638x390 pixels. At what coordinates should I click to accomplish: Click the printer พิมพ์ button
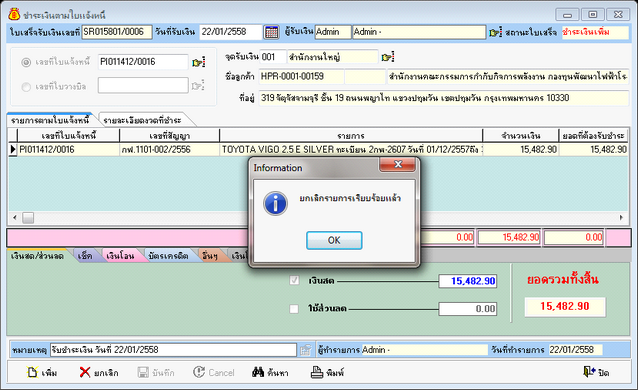[x=328, y=372]
